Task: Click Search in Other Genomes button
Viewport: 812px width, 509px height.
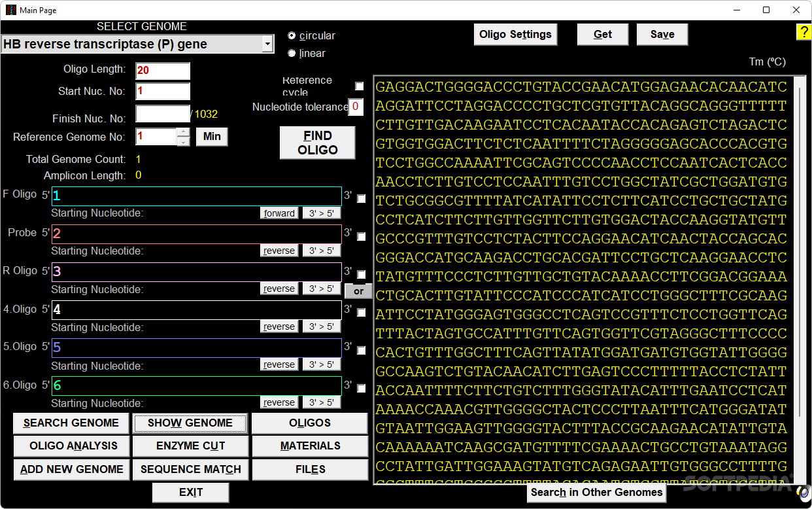Action: click(596, 493)
